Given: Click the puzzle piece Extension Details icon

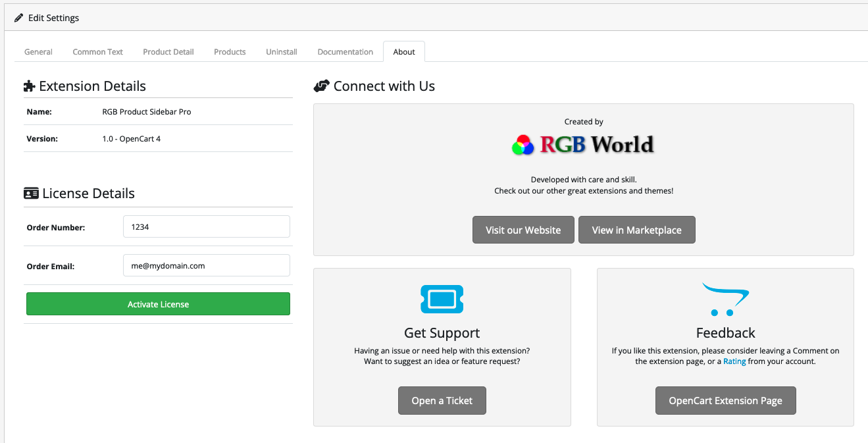Looking at the screenshot, I should [x=30, y=86].
